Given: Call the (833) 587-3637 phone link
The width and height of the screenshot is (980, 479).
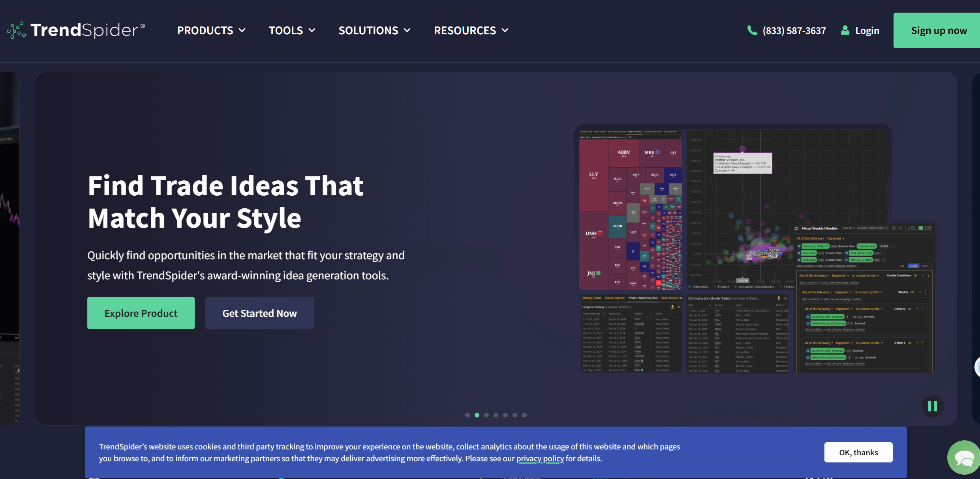Looking at the screenshot, I should [786, 30].
